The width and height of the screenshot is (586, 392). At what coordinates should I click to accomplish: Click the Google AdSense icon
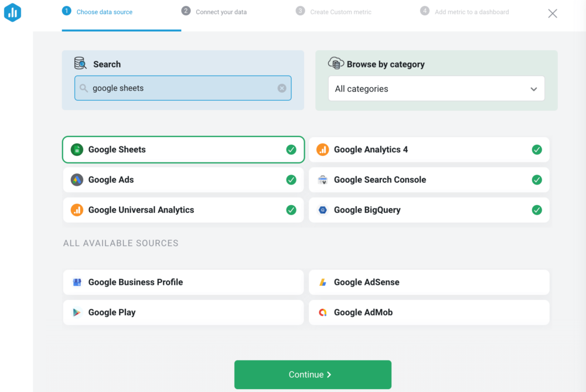point(322,282)
